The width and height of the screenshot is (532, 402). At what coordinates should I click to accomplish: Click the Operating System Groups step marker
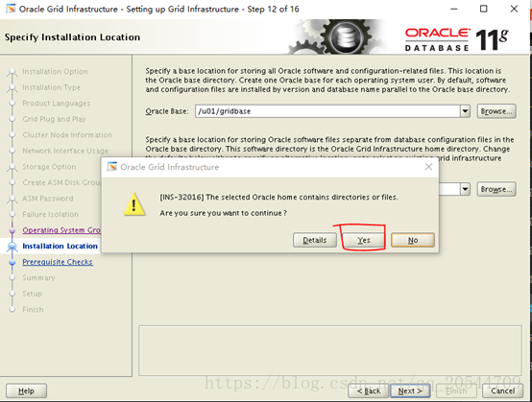coord(12,230)
